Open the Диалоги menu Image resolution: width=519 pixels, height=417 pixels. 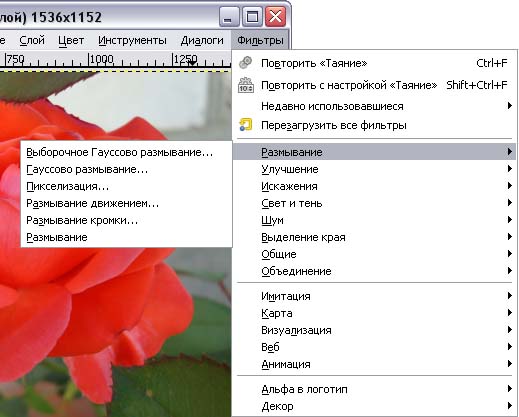202,40
